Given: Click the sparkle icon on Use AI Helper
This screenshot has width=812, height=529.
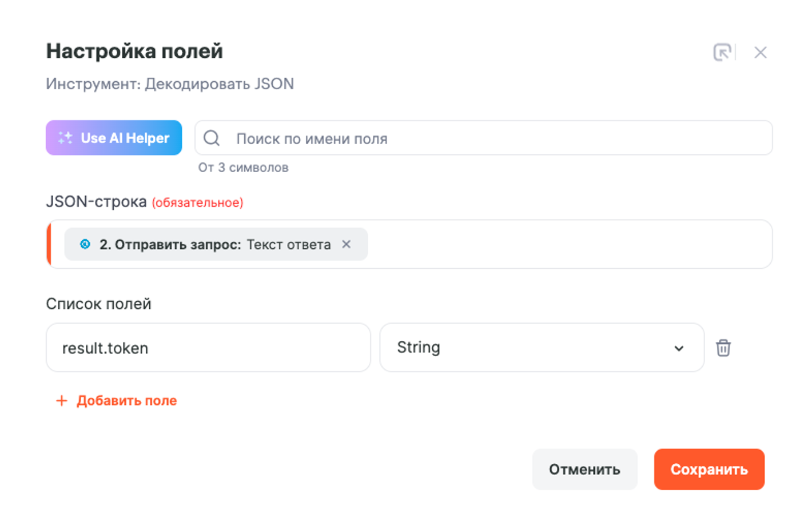Looking at the screenshot, I should (x=65, y=138).
